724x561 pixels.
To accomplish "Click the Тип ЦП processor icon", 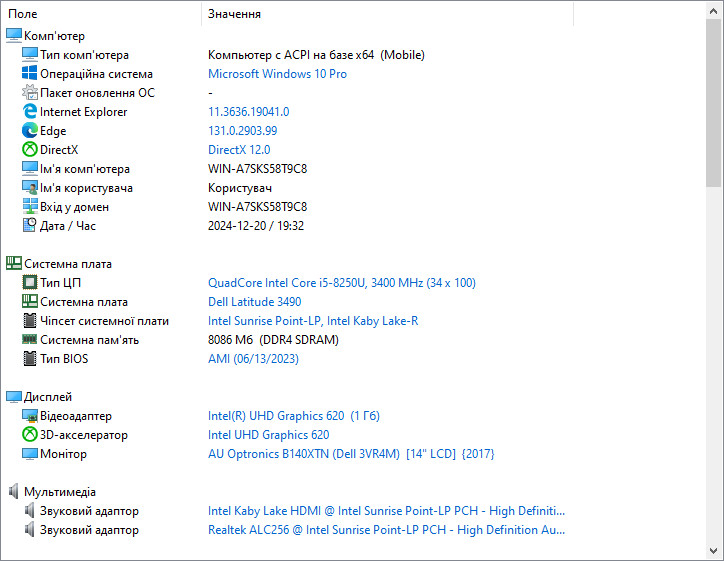I will [x=30, y=283].
